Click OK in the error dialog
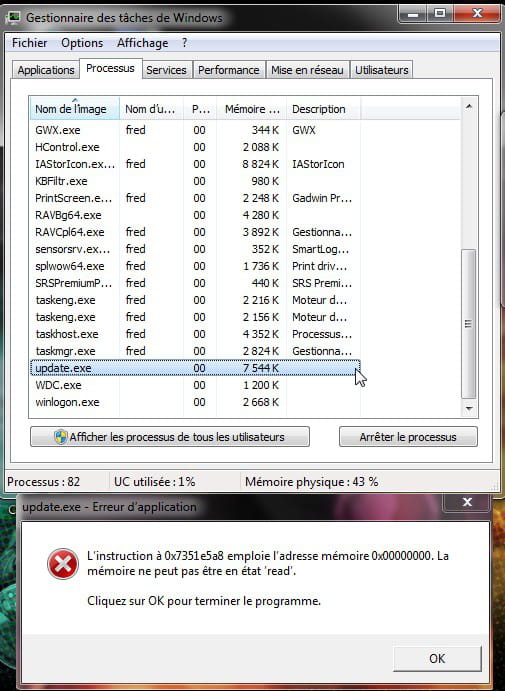Viewport: 505px width, 691px height. [437, 658]
